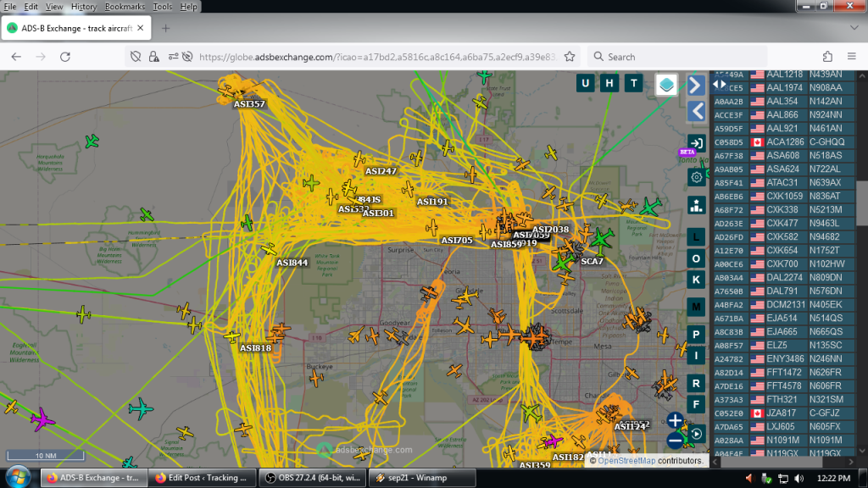
Task: Select aircraft labeled ASI357
Action: click(248, 103)
